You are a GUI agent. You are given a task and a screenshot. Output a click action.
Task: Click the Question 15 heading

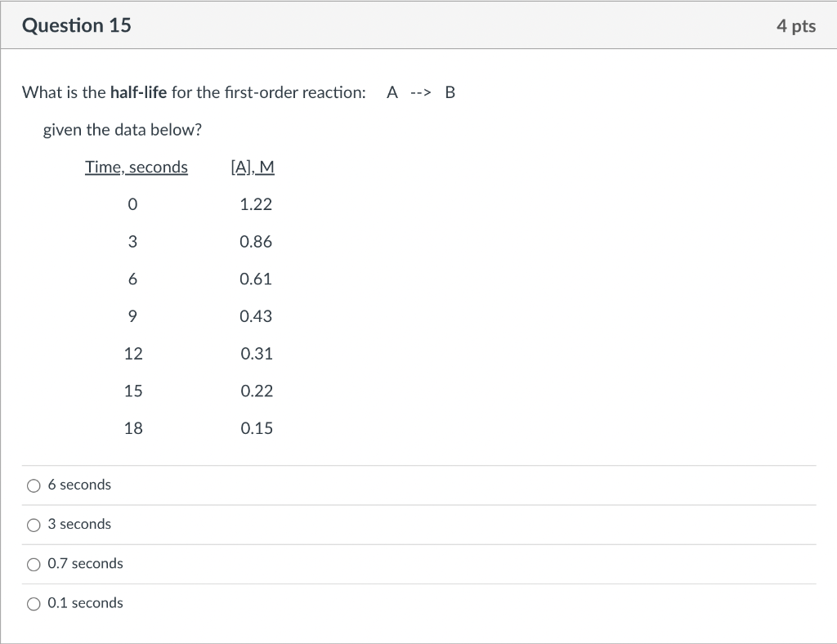[x=76, y=25]
